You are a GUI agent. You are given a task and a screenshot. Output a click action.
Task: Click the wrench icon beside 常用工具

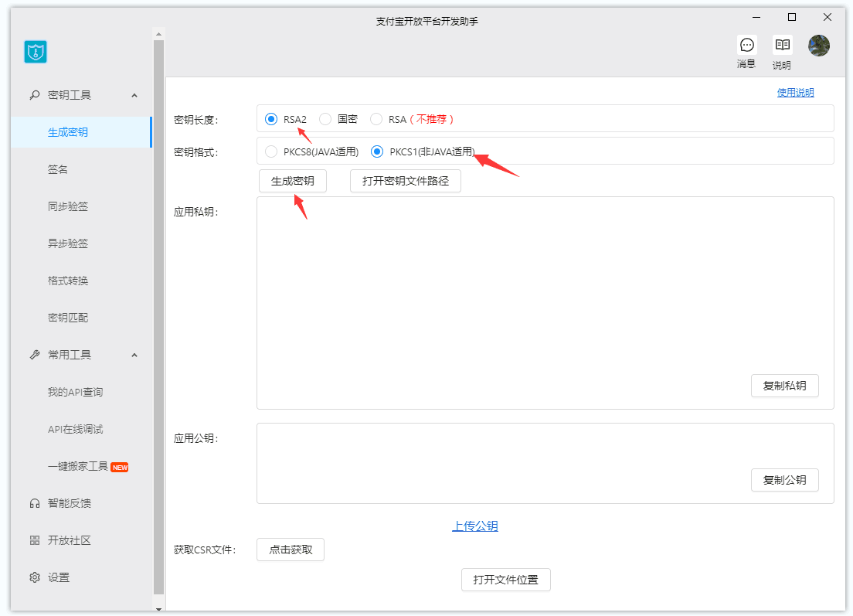(35, 355)
